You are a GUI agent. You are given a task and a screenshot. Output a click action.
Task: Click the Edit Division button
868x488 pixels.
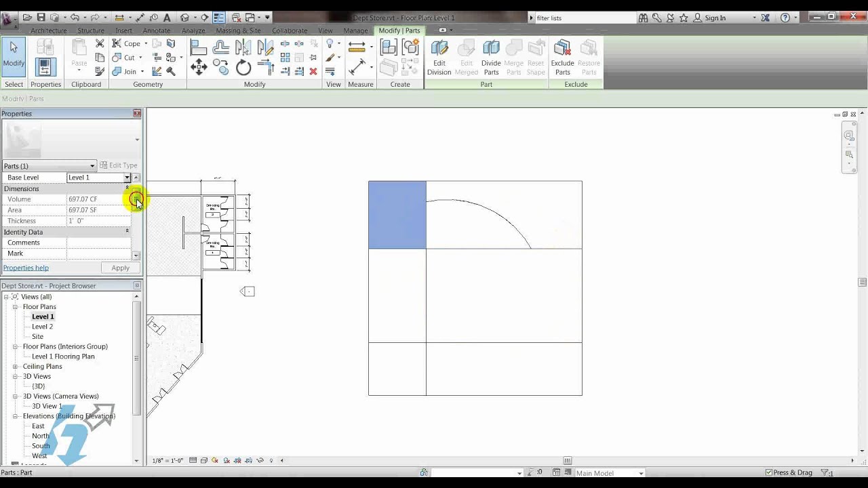pos(439,58)
